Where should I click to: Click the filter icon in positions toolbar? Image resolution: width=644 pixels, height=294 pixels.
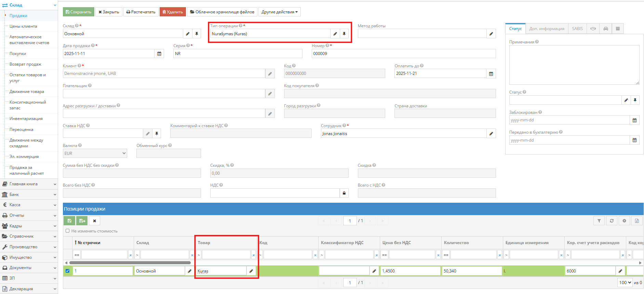pos(599,221)
